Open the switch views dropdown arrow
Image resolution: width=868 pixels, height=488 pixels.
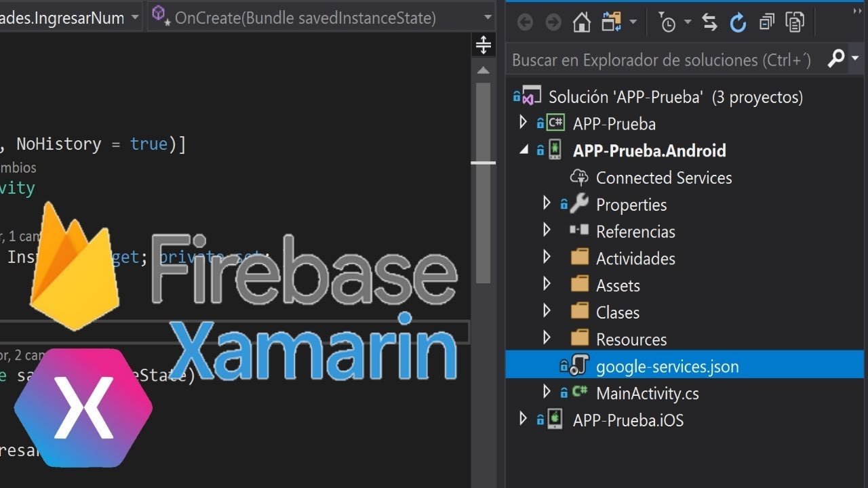tap(633, 22)
